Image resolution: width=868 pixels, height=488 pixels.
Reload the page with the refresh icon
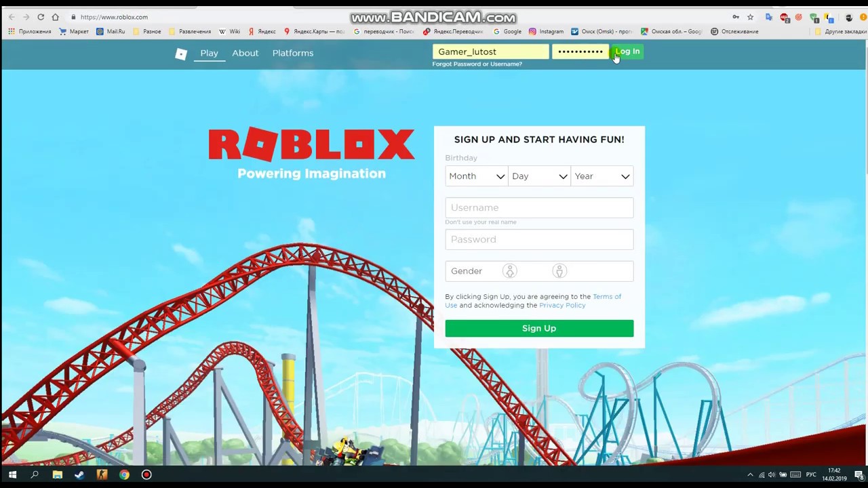pyautogui.click(x=41, y=17)
